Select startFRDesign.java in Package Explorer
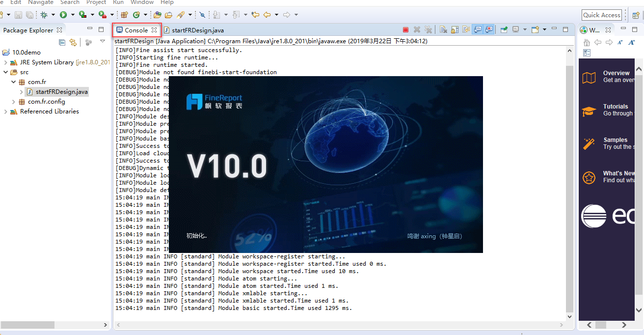 (57, 92)
